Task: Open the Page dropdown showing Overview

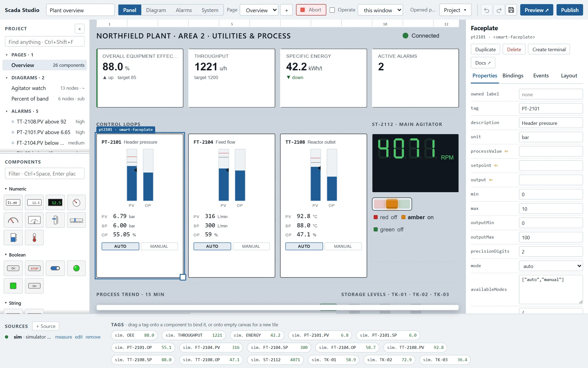Action: [259, 10]
